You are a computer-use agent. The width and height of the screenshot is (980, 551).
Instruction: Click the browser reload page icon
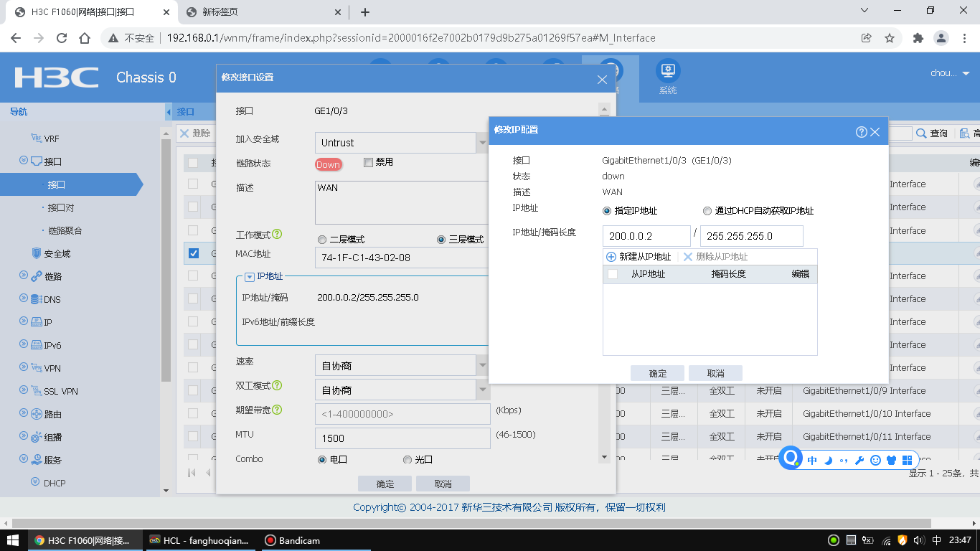pos(62,38)
